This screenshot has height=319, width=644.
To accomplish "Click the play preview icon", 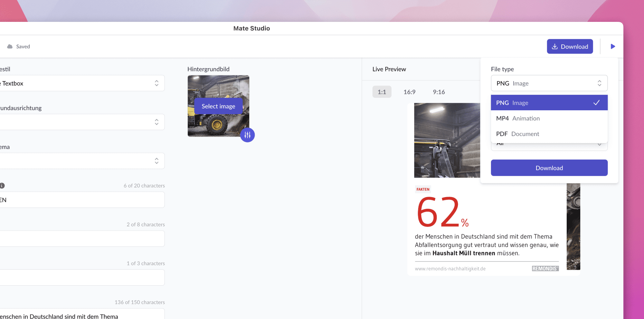I will pyautogui.click(x=613, y=46).
